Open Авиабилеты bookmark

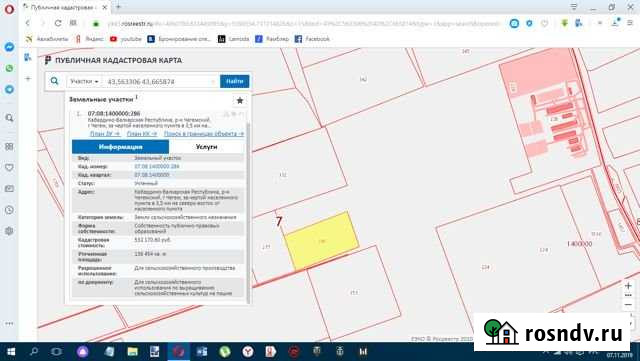47,39
